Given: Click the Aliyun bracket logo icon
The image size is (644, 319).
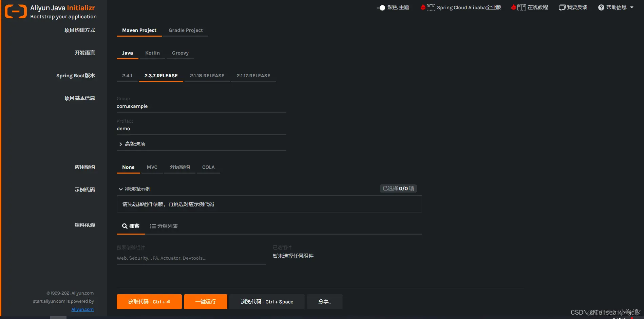Looking at the screenshot, I should tap(16, 12).
